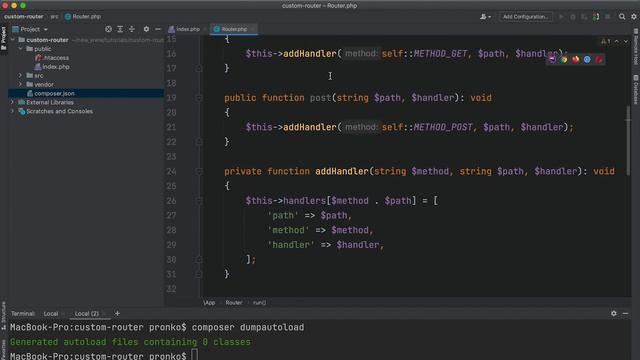Screen dimensions: 640x360
Task: Click Collapse All in the Project panel
Action: (132, 29)
